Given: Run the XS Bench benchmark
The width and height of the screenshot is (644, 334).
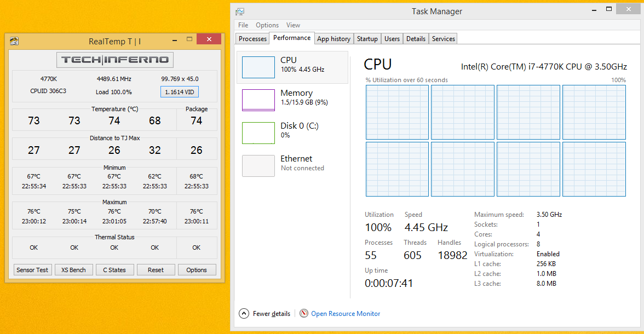Looking at the screenshot, I should pos(74,270).
